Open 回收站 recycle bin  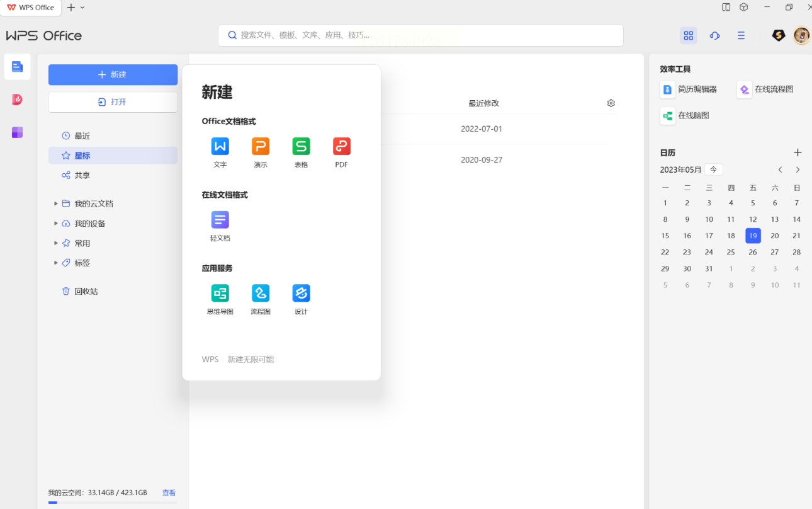[113, 292]
